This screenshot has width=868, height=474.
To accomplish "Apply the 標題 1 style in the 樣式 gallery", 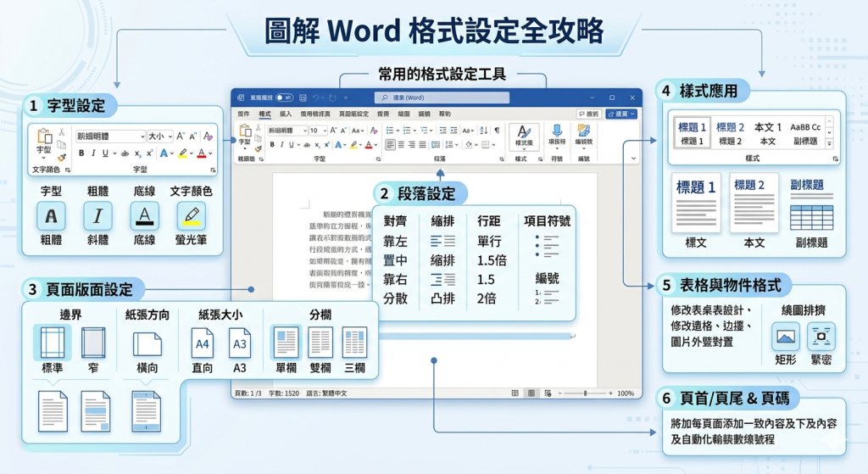I will point(692,133).
